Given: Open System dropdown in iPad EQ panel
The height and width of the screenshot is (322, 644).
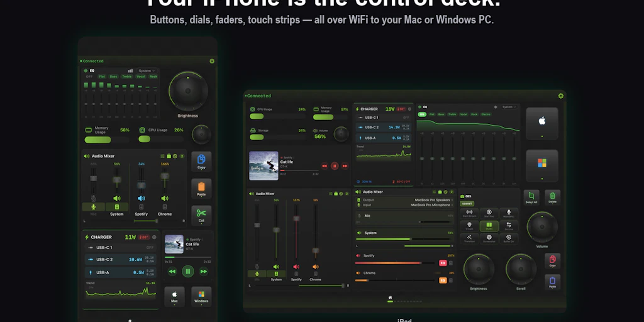Looking at the screenshot, I should click(x=509, y=107).
